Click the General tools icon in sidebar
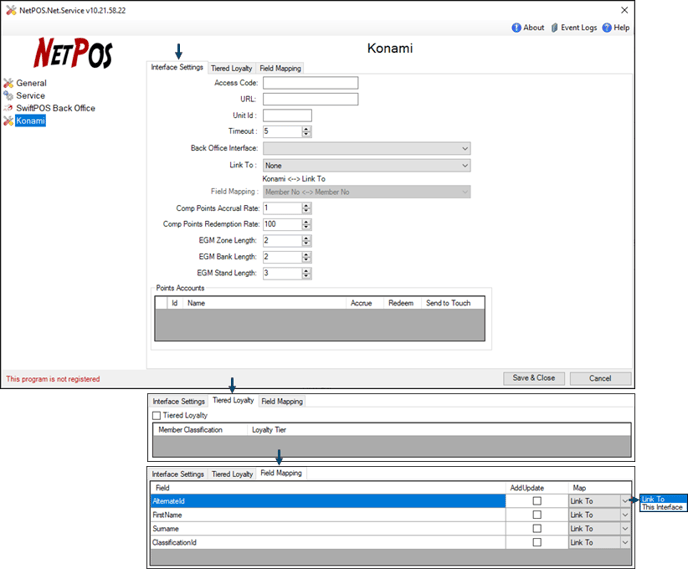Image resolution: width=688 pixels, height=569 pixels. point(9,83)
